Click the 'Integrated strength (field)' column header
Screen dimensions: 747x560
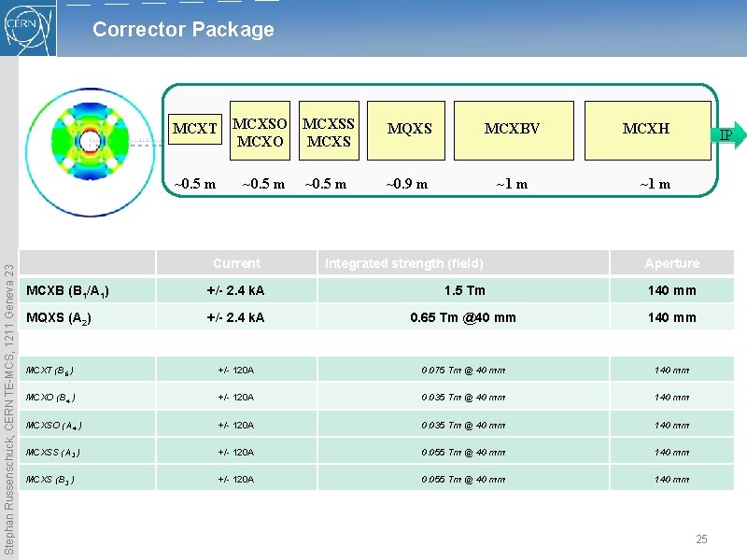tap(463, 263)
